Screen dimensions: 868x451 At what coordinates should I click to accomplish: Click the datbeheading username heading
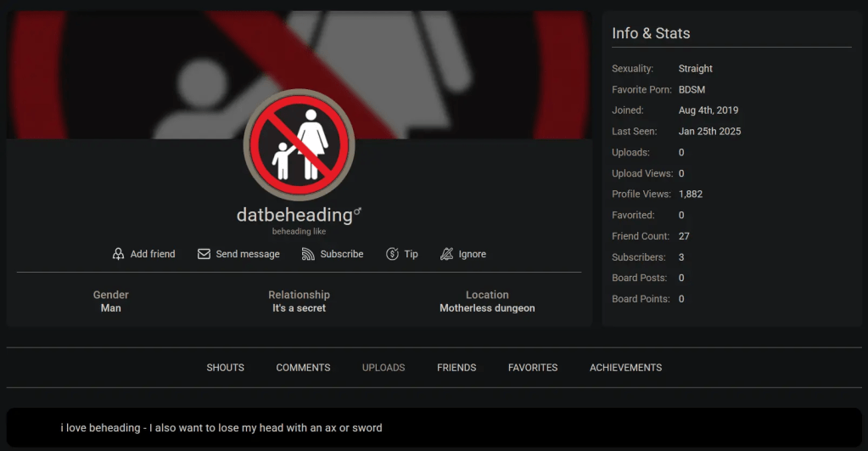pos(294,215)
